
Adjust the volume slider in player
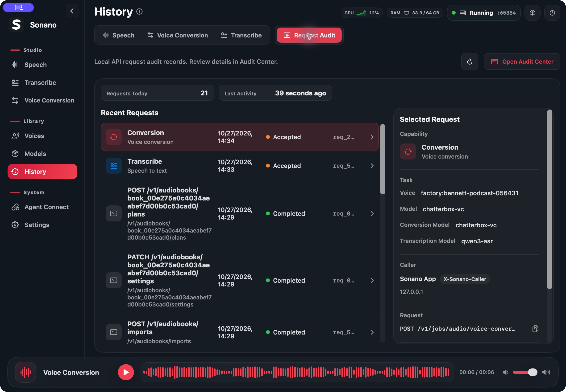pyautogui.click(x=525, y=372)
